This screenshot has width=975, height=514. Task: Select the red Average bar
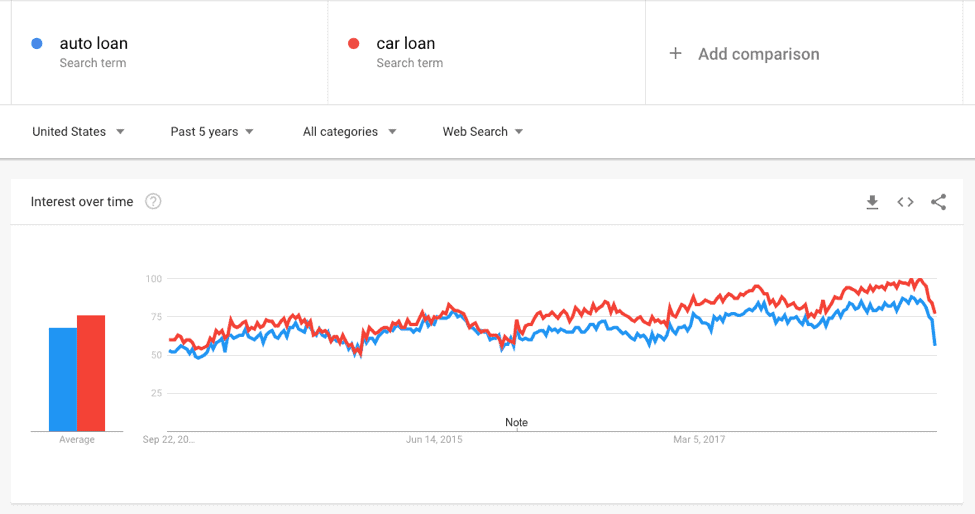91,373
